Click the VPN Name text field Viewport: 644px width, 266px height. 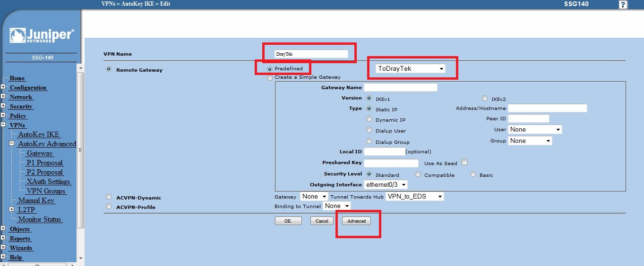tap(311, 54)
